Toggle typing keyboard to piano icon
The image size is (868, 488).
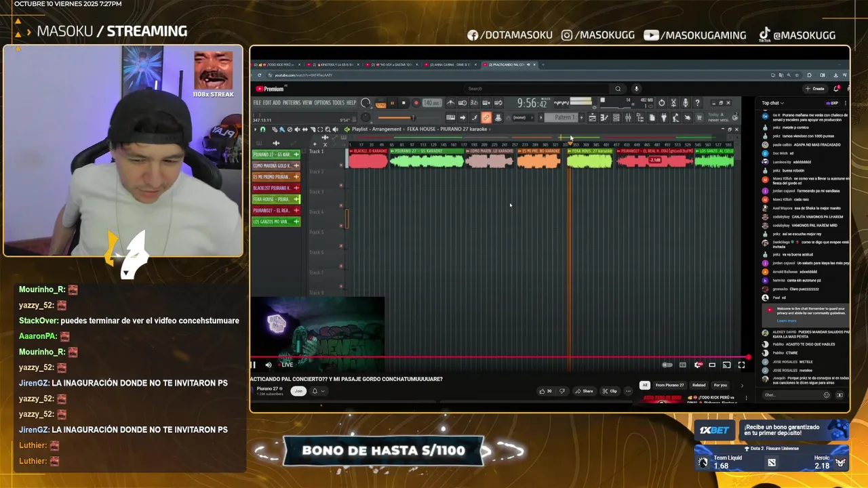[450, 118]
